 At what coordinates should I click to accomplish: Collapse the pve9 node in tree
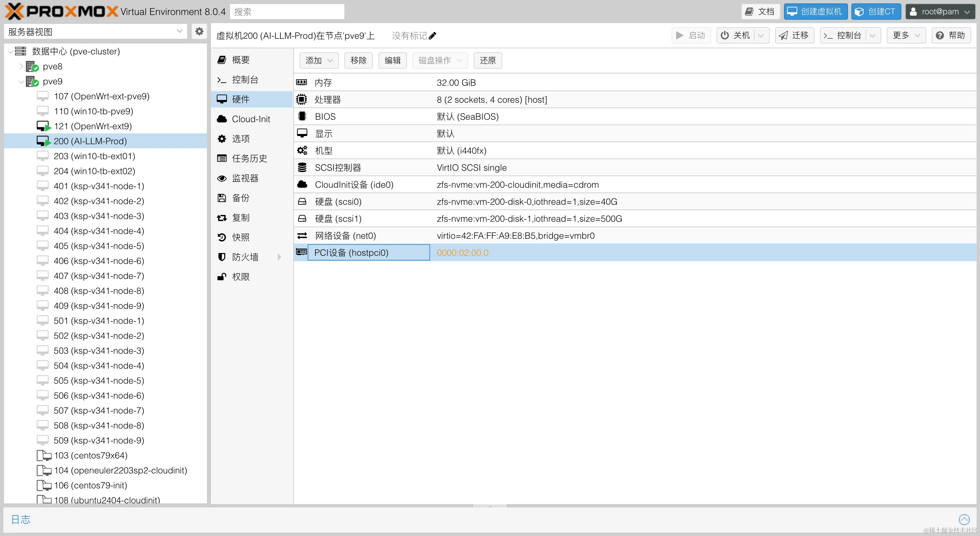21,81
